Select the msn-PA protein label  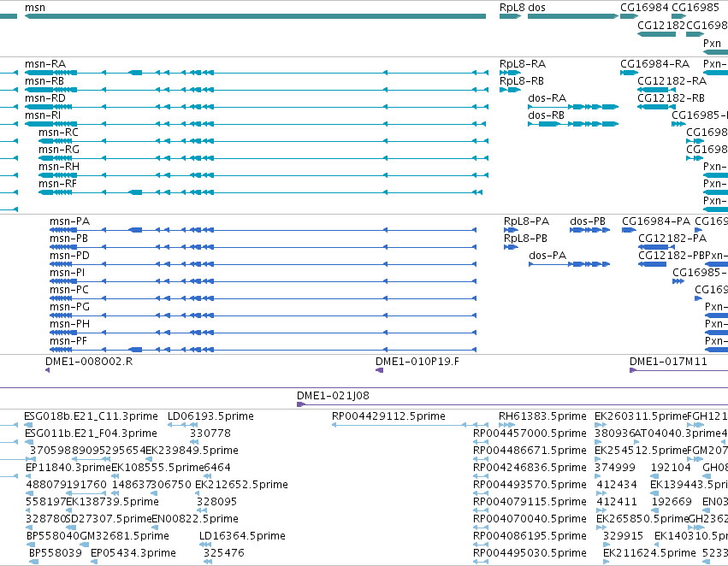69,221
